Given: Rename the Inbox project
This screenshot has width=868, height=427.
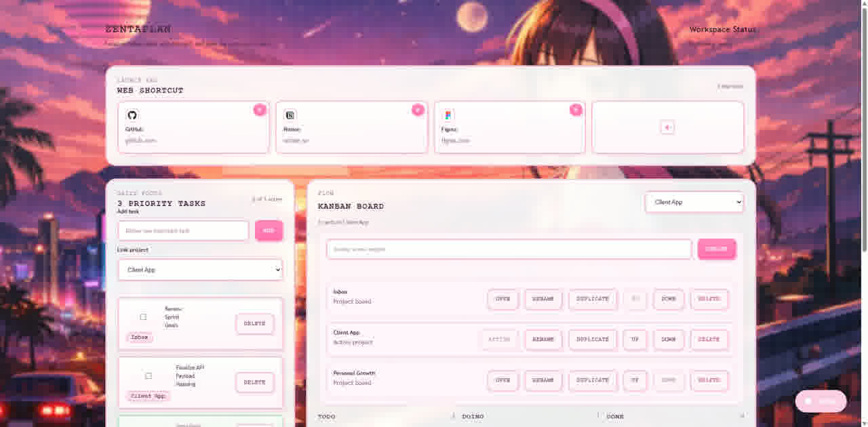Looking at the screenshot, I should click(x=543, y=299).
